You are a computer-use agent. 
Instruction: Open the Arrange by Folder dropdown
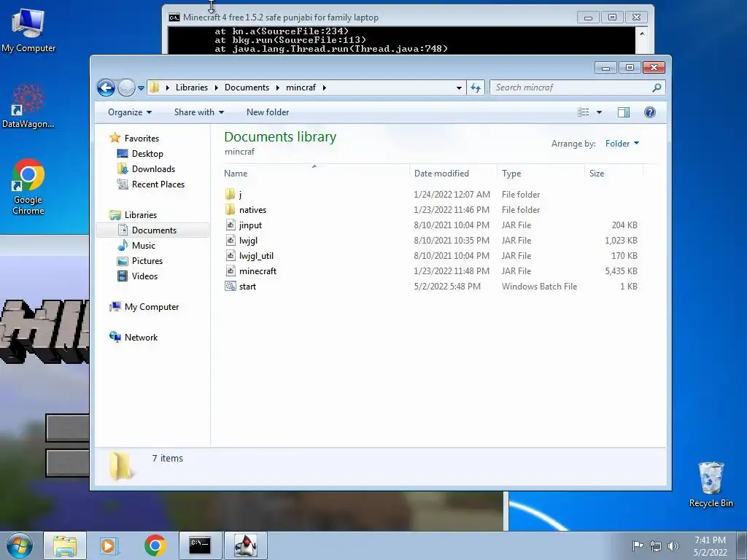click(x=622, y=144)
